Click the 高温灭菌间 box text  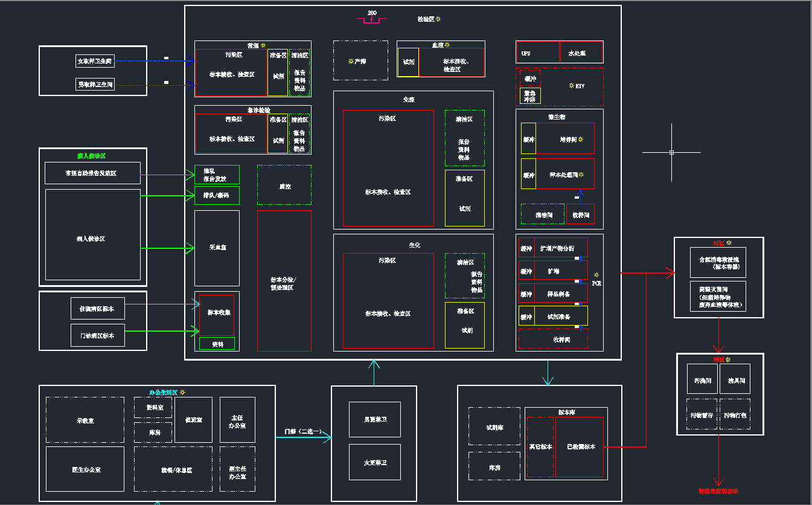click(x=714, y=291)
